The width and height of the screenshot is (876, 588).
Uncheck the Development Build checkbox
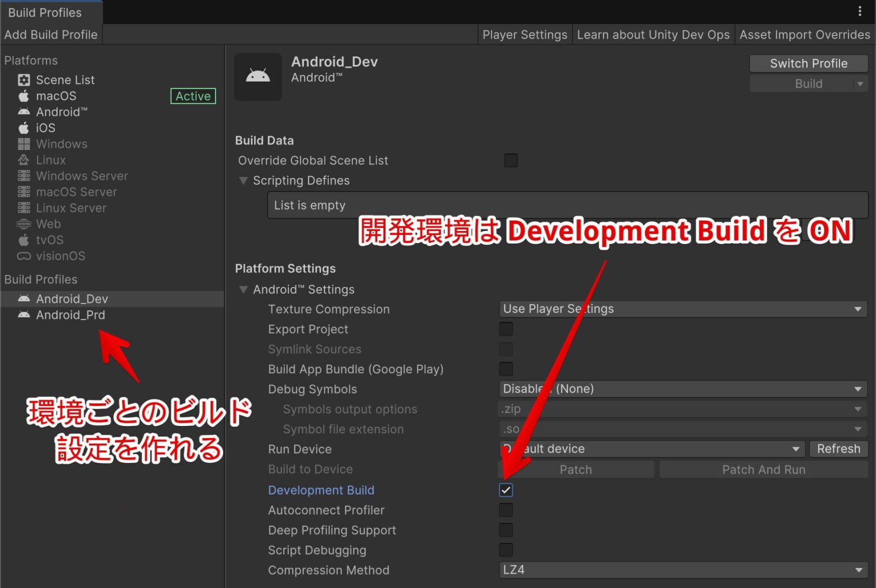pos(506,490)
